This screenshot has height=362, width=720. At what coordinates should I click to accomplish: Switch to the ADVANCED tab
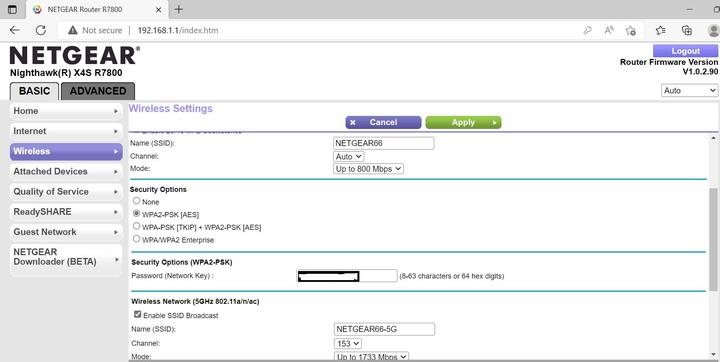98,91
